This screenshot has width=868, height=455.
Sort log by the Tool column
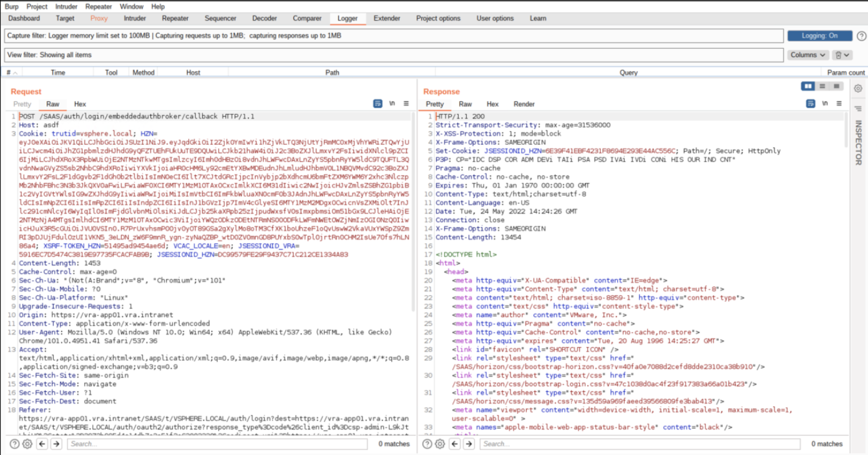[x=111, y=72]
